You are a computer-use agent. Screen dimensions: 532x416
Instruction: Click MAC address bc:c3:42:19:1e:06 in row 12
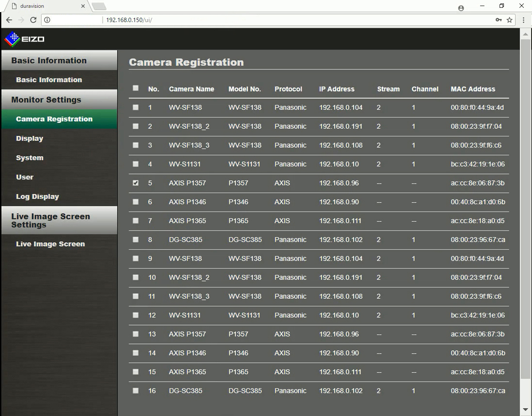point(478,315)
